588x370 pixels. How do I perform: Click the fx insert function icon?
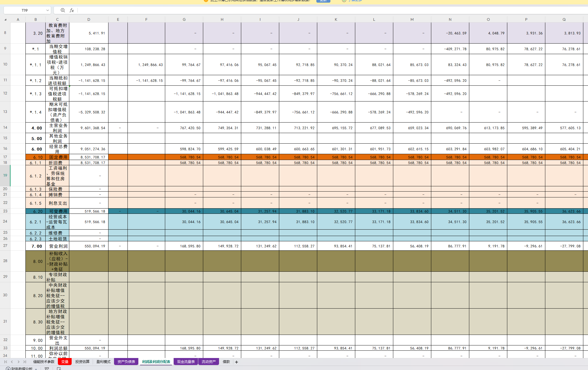click(x=72, y=10)
